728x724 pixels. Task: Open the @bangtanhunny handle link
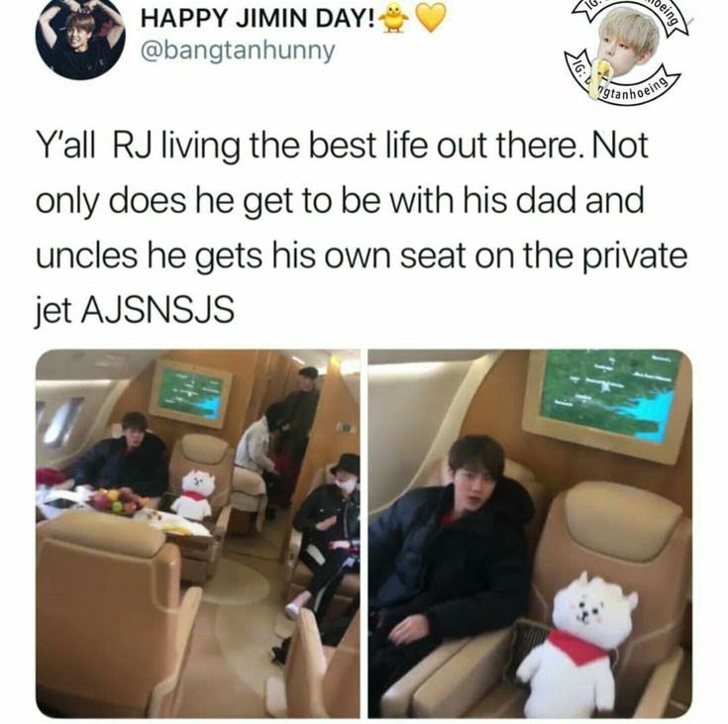(238, 51)
